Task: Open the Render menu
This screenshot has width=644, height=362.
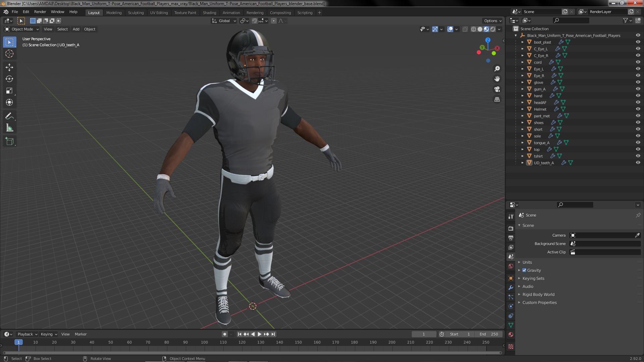Action: [40, 12]
